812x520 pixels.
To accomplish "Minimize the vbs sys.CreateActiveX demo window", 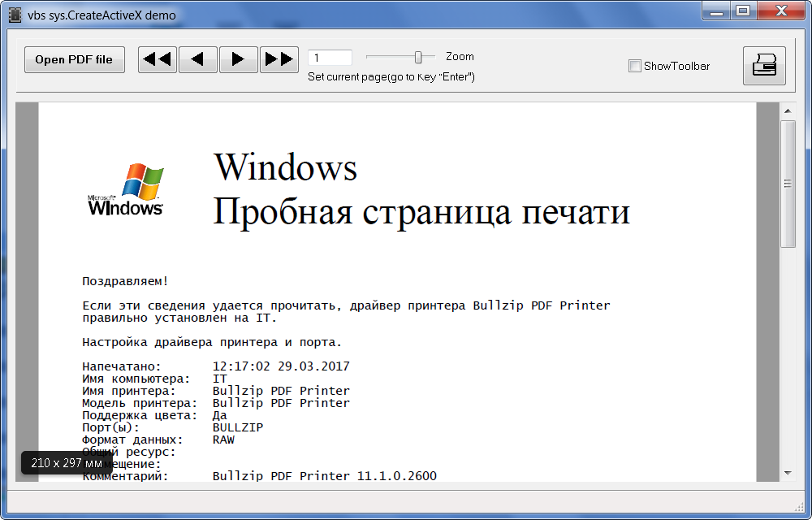I will 716,11.
